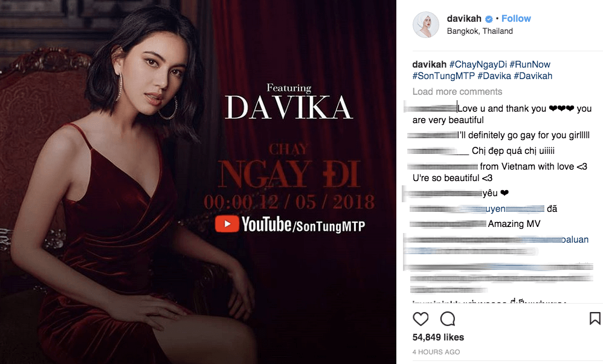Click the verified badge next to davikah
This screenshot has width=606, height=364.
point(489,19)
